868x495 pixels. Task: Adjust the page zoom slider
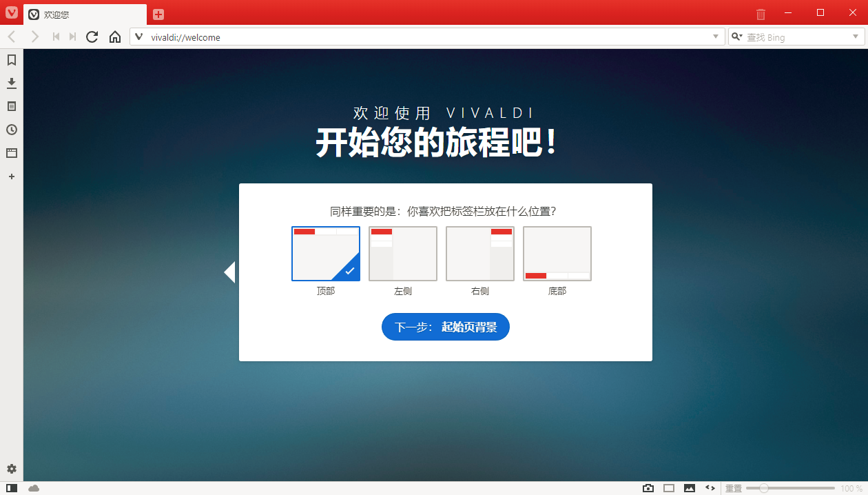(791, 488)
